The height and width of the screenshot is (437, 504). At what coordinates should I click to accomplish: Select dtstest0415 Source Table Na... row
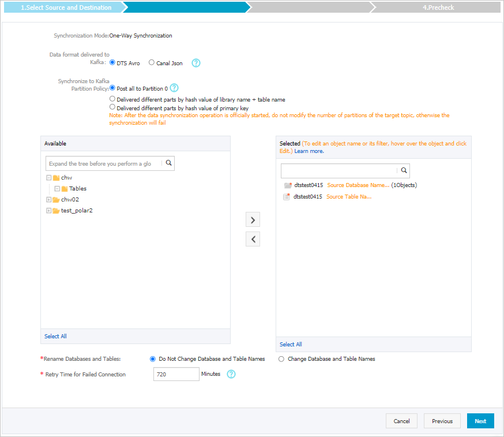click(x=327, y=197)
